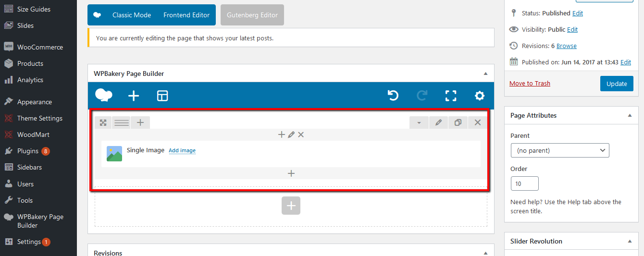Viewport: 644px width, 256px height.
Task: Click the Update button
Action: 617,84
